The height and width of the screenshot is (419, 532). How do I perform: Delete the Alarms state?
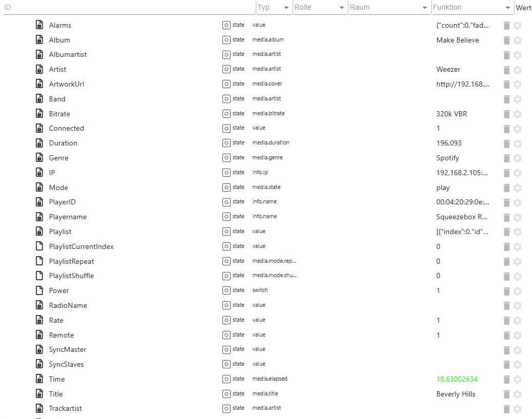point(506,26)
